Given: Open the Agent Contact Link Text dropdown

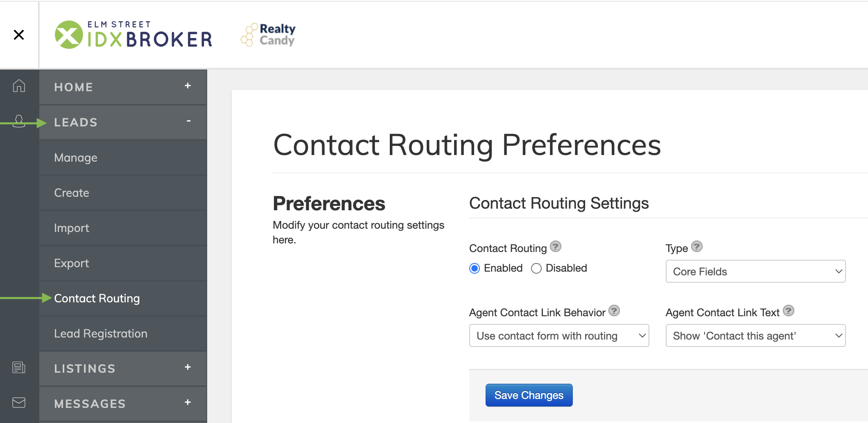Looking at the screenshot, I should [x=755, y=335].
